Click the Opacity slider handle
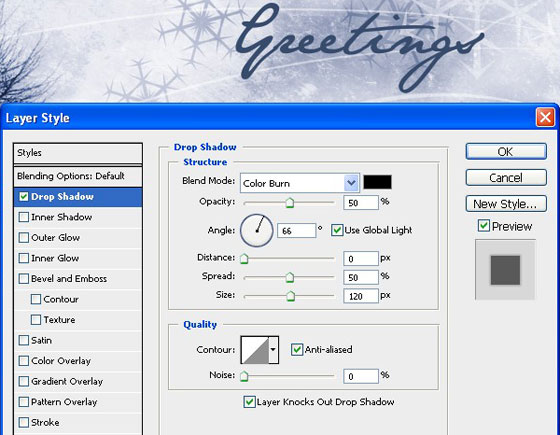Viewport: 560px width, 435px height. coord(290,202)
